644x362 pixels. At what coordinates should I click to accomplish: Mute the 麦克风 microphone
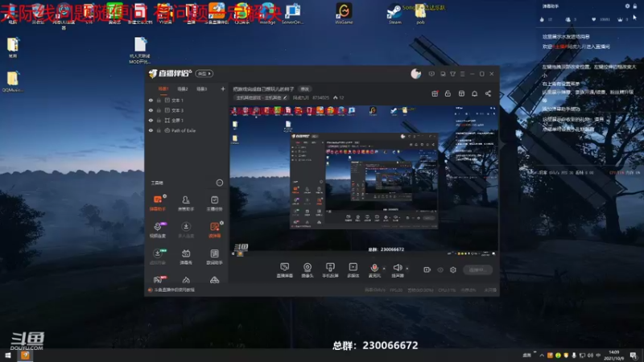click(x=374, y=269)
